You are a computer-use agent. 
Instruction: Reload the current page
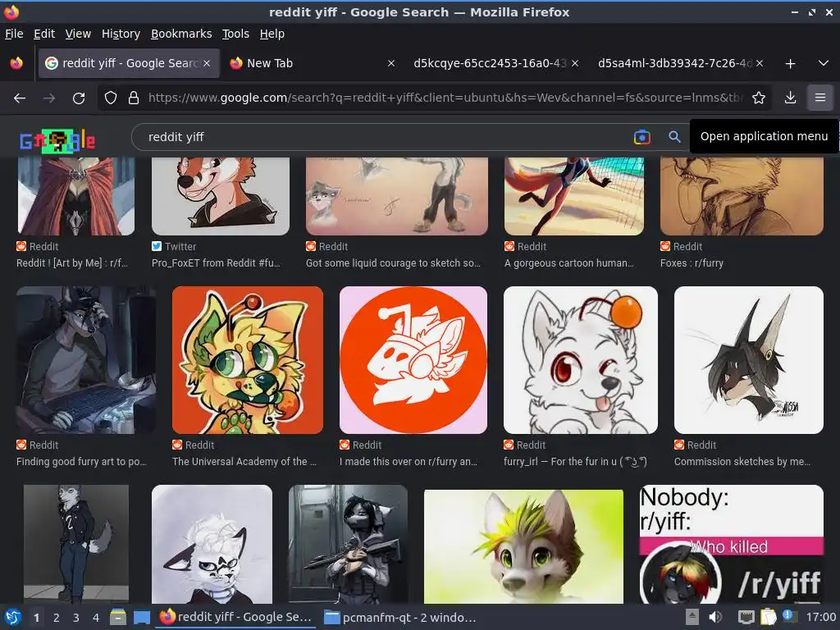79,98
